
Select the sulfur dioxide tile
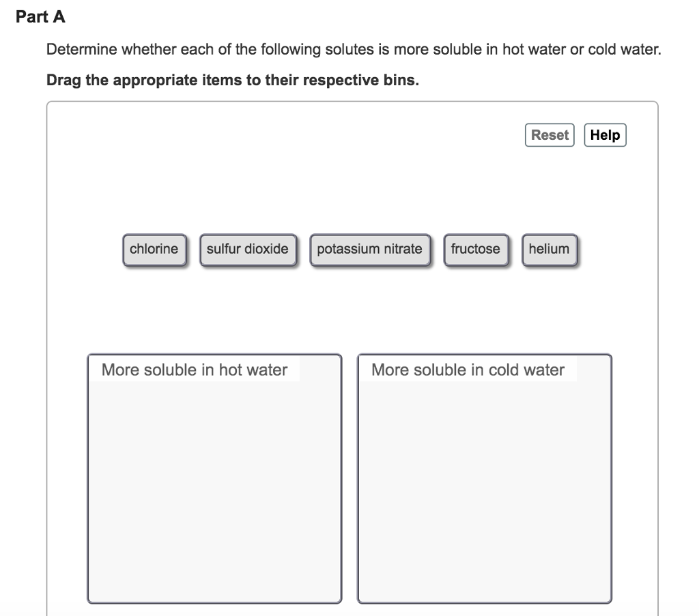(x=248, y=249)
